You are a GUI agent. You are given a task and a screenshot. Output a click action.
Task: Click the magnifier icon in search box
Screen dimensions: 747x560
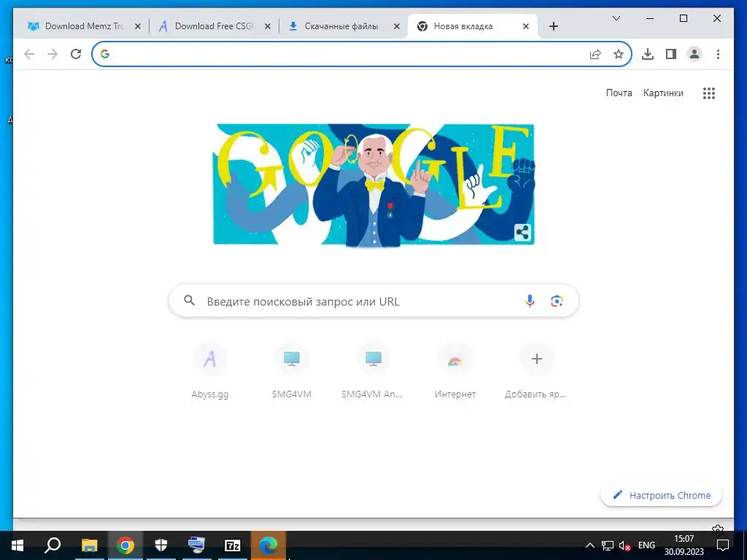tap(189, 300)
